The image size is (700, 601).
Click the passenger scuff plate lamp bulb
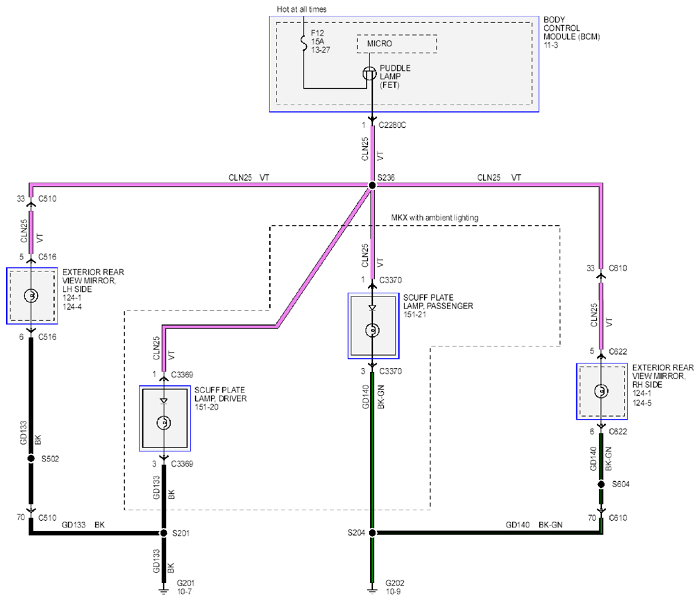372,330
